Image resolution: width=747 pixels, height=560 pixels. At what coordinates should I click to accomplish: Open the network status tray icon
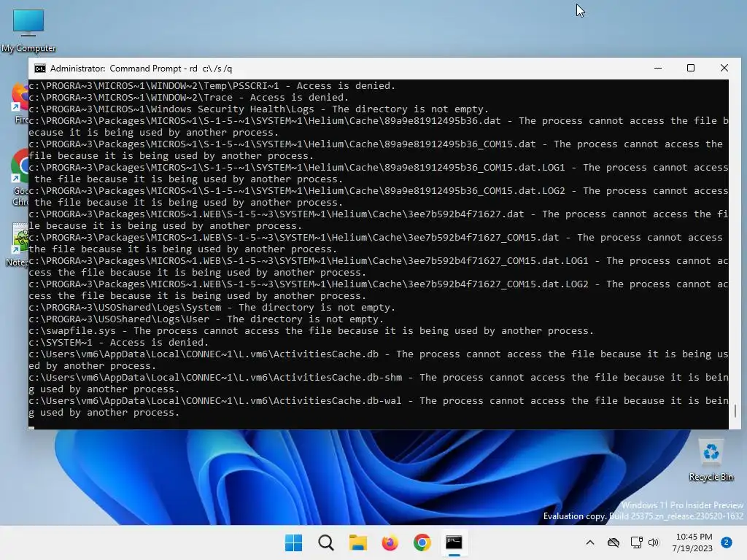click(636, 542)
